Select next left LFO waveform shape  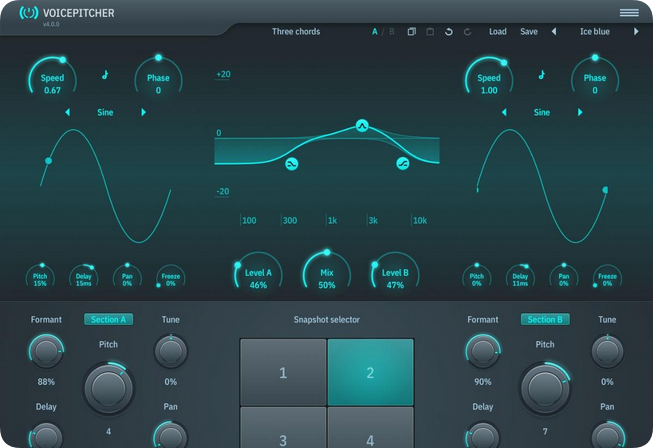(x=143, y=112)
